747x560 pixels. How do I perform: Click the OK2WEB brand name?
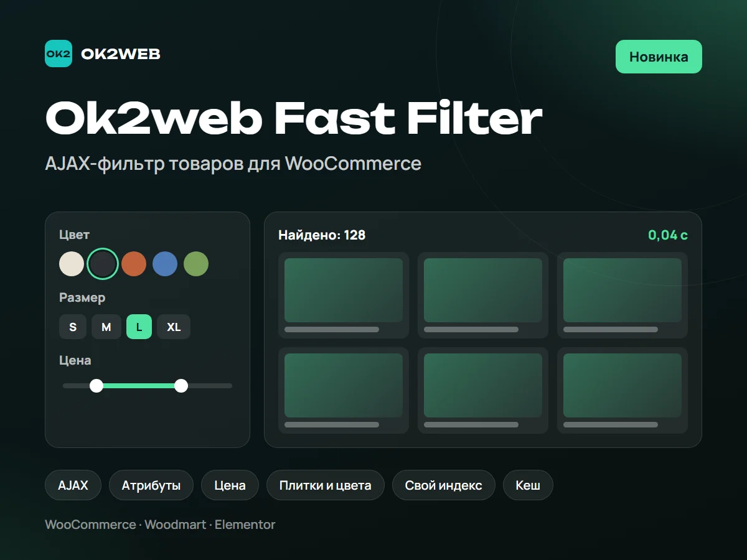click(121, 54)
